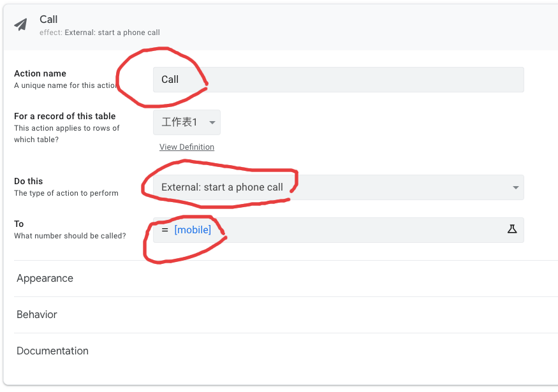
Task: Click the "To" field label
Action: pos(19,224)
